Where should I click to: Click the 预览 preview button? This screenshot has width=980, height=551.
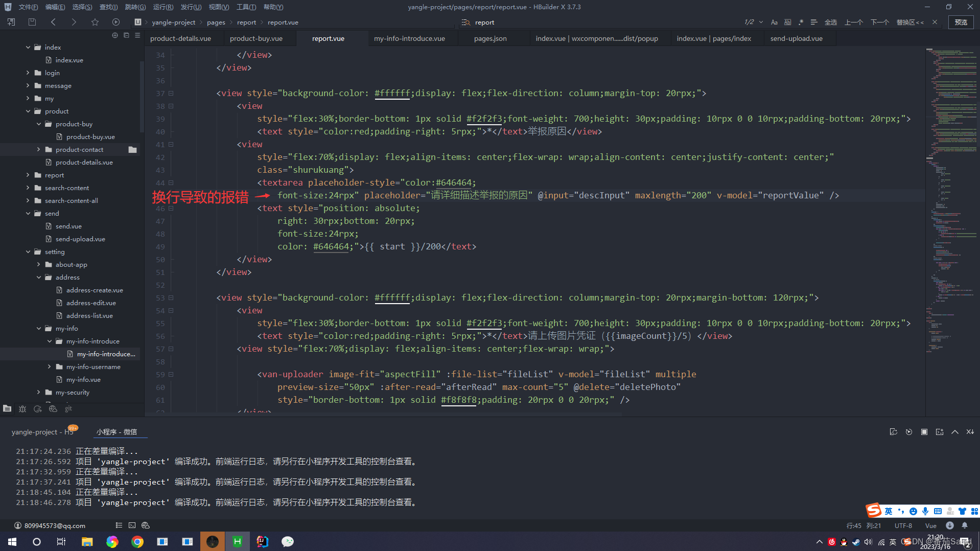961,22
